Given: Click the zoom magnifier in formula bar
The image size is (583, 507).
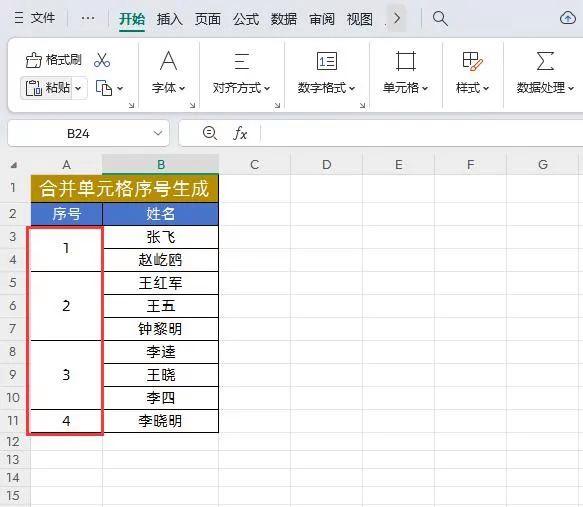Looking at the screenshot, I should (x=210, y=133).
